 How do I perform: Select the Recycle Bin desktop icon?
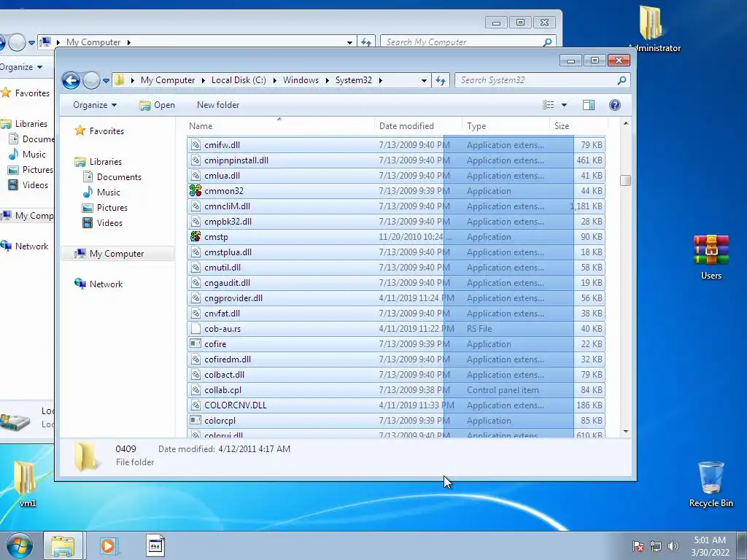pyautogui.click(x=711, y=484)
